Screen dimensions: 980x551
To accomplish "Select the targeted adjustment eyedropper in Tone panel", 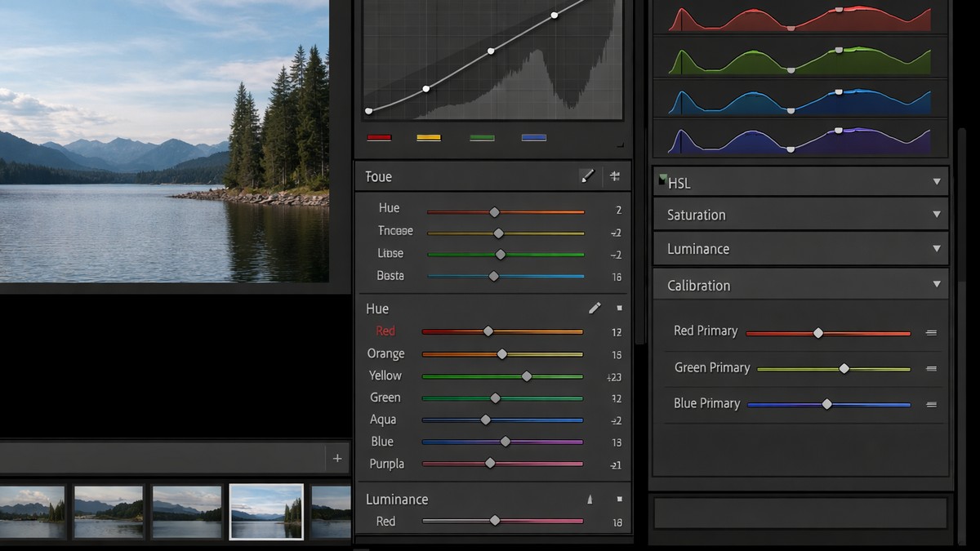I will [587, 176].
